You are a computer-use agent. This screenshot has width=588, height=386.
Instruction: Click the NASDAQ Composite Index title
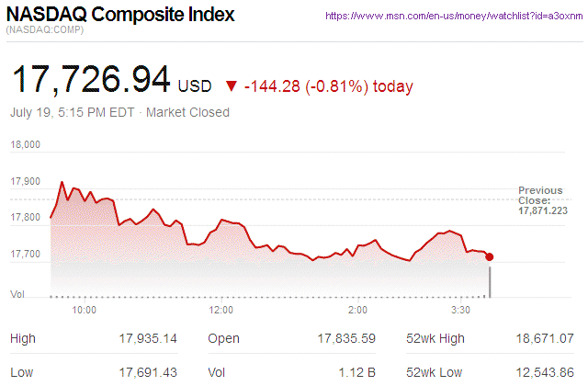[x=120, y=16]
